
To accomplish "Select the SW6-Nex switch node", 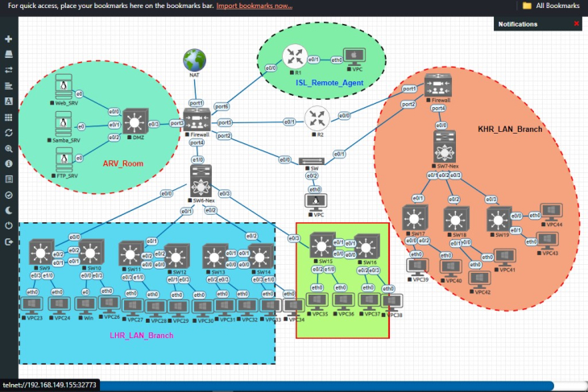I will point(201,181).
